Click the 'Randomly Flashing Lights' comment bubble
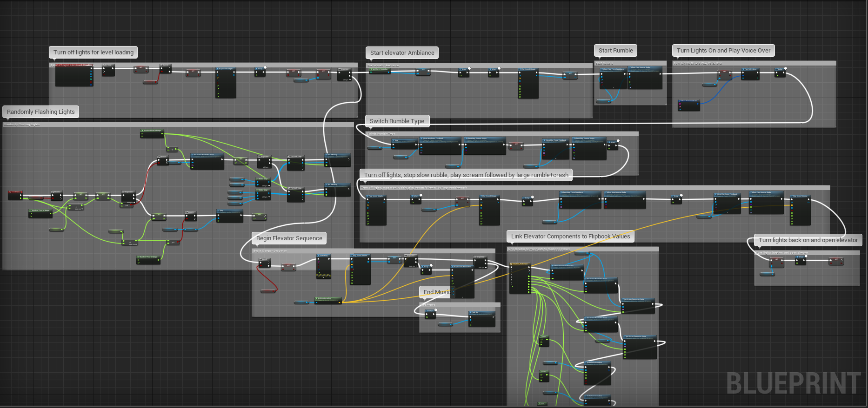 pos(41,112)
